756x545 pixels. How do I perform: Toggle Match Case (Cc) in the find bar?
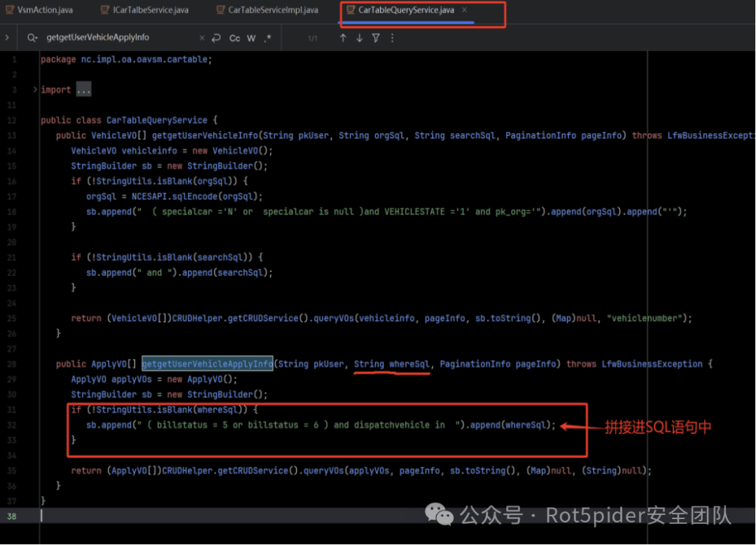coord(234,38)
